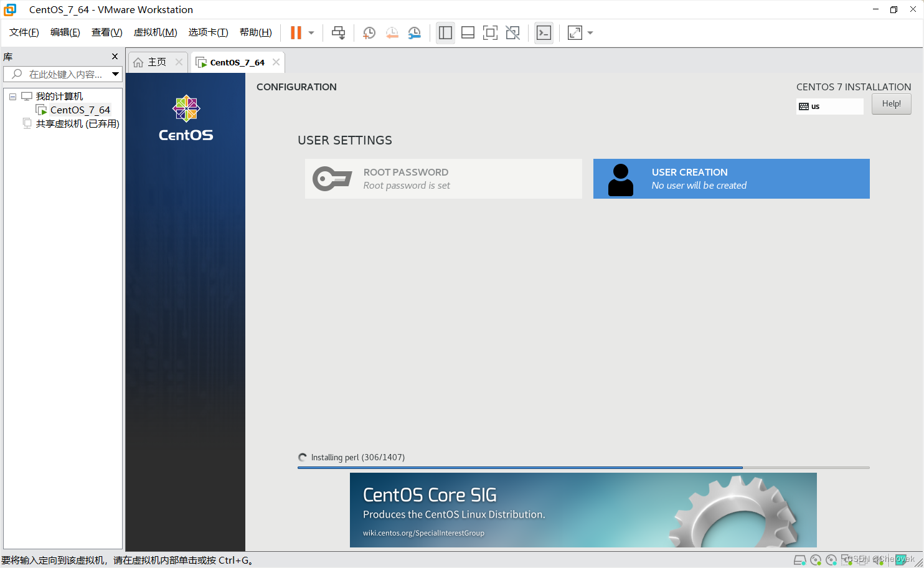
Task: Open USER CREATION settings
Action: click(732, 179)
